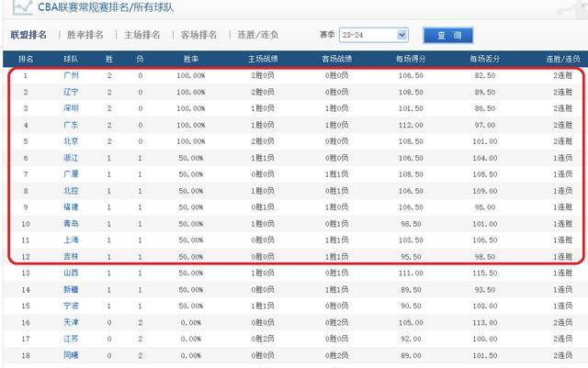Click rank number 18 in 同曦 row

point(26,355)
